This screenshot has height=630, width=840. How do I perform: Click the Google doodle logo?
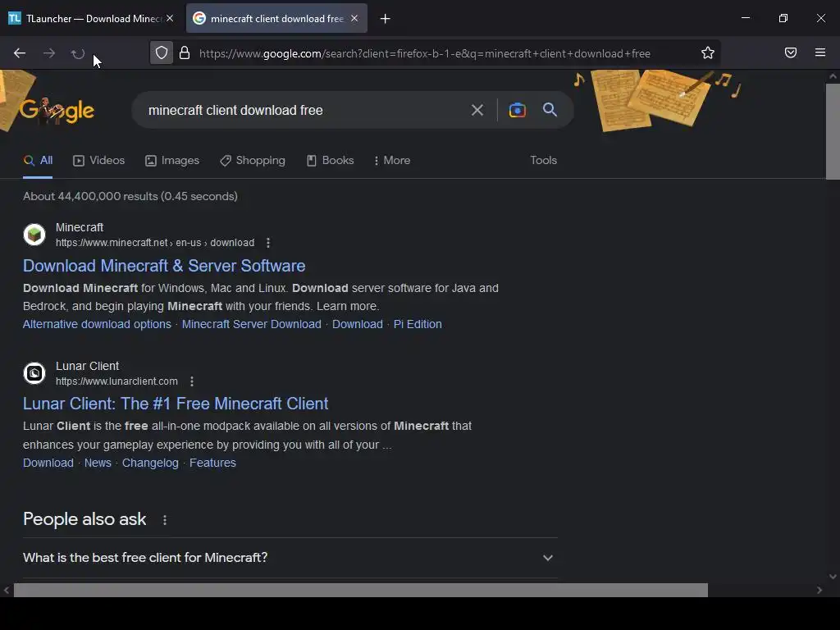coord(57,111)
